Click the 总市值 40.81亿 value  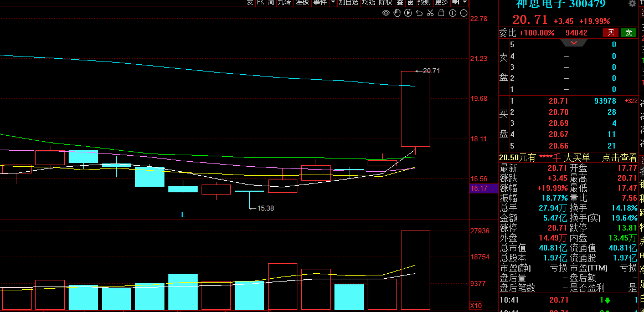pos(553,248)
